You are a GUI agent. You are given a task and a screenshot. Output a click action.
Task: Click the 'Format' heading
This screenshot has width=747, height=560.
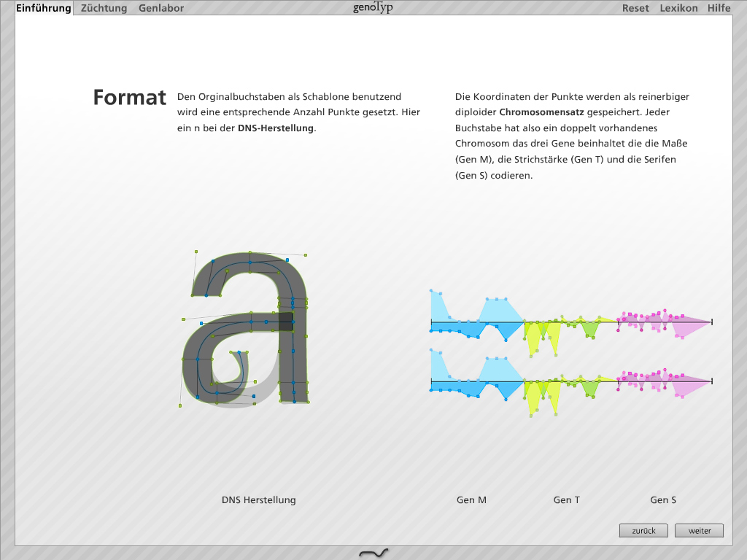130,98
